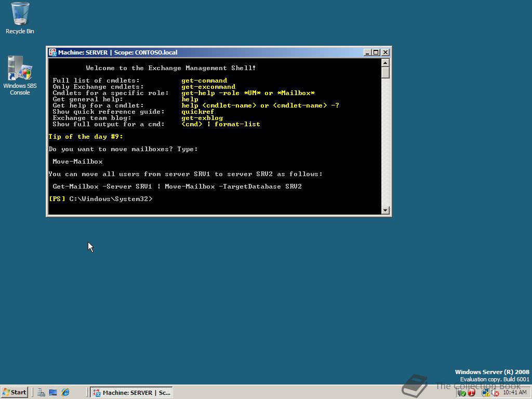
Task: Click the shell vertical scrollbar thumb
Action: 385,73
